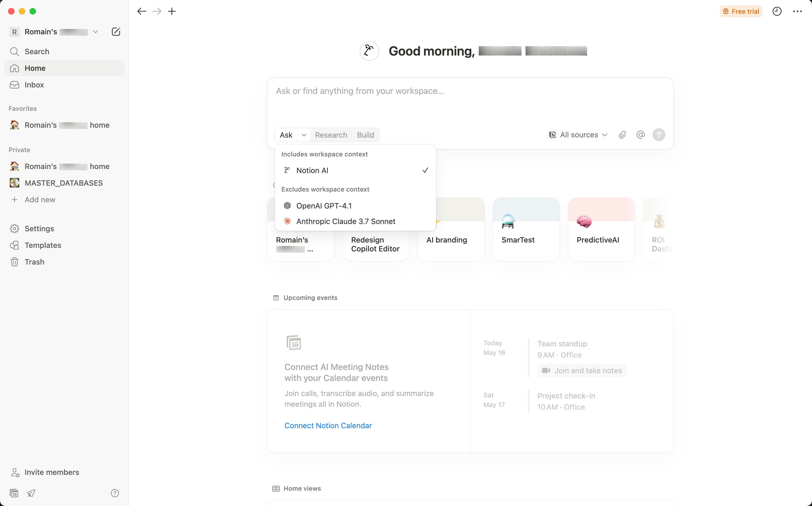Image resolution: width=812 pixels, height=506 pixels.
Task: Click the Inbox tray icon
Action: [15, 85]
